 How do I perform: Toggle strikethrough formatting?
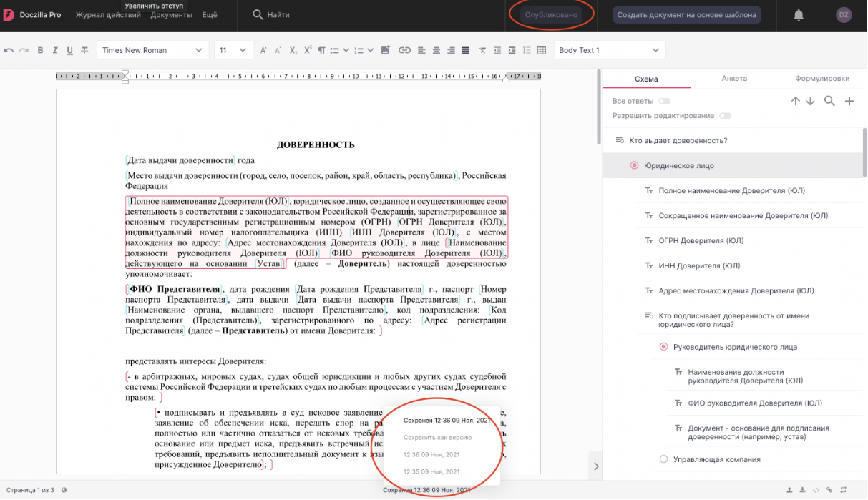(x=84, y=50)
